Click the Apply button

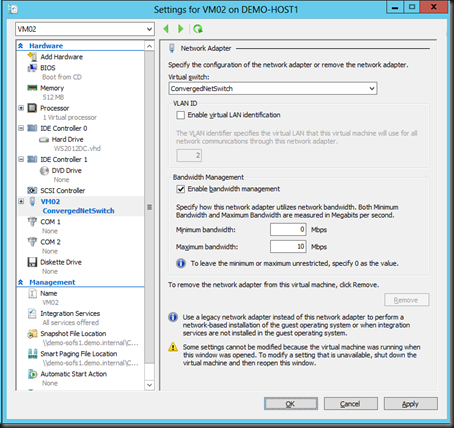(x=411, y=404)
